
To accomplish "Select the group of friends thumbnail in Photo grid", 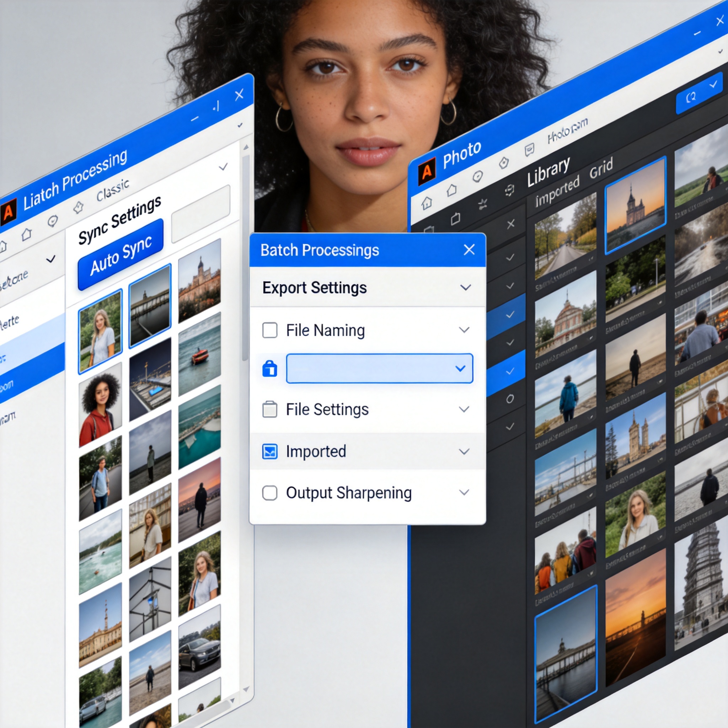I will tap(566, 551).
